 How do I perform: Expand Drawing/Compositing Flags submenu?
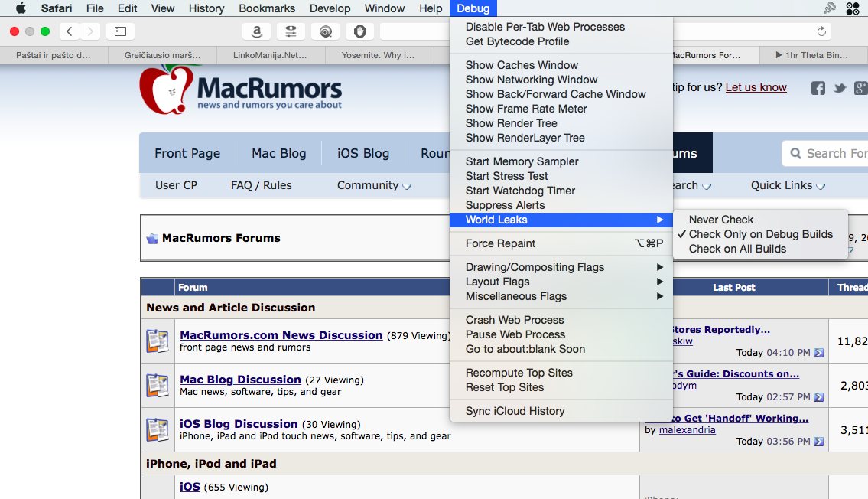561,267
